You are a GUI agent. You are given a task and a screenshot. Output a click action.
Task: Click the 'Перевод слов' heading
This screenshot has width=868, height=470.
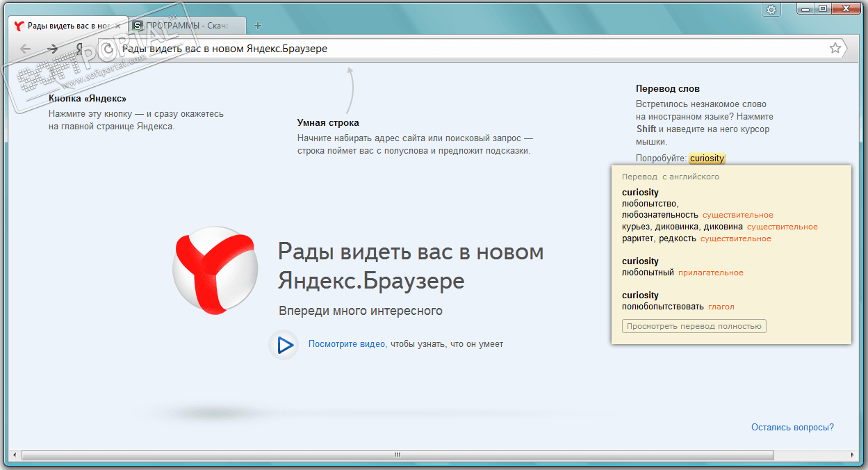668,89
